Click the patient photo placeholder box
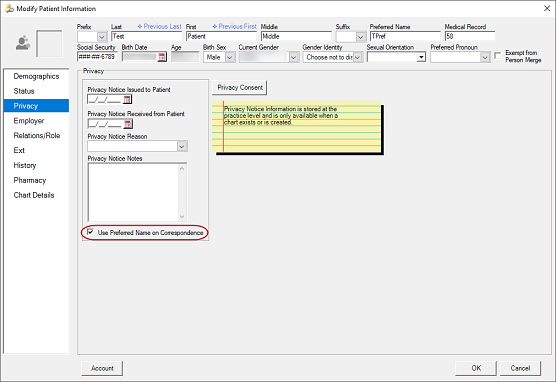This screenshot has height=382, width=556. pos(49,43)
